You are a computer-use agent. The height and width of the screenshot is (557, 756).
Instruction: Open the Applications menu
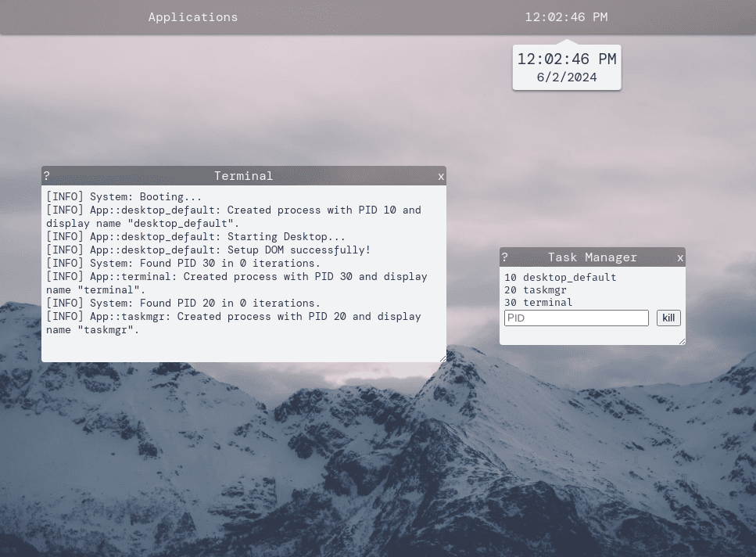(193, 17)
